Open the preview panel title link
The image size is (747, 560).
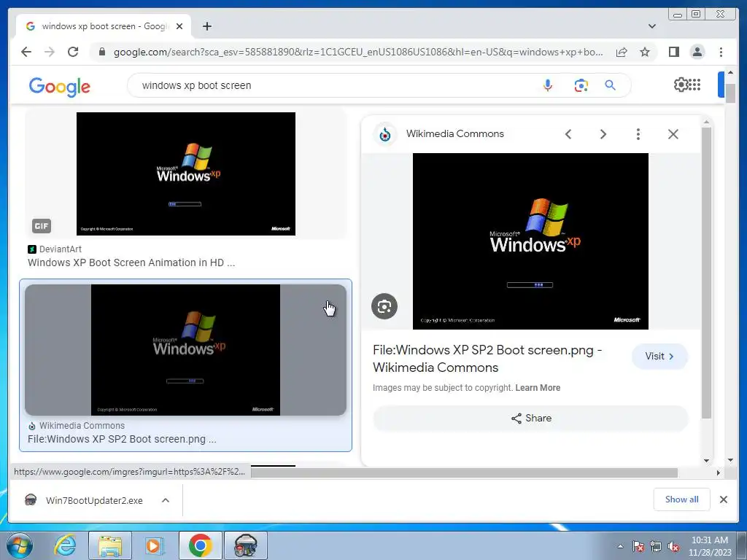(x=487, y=359)
